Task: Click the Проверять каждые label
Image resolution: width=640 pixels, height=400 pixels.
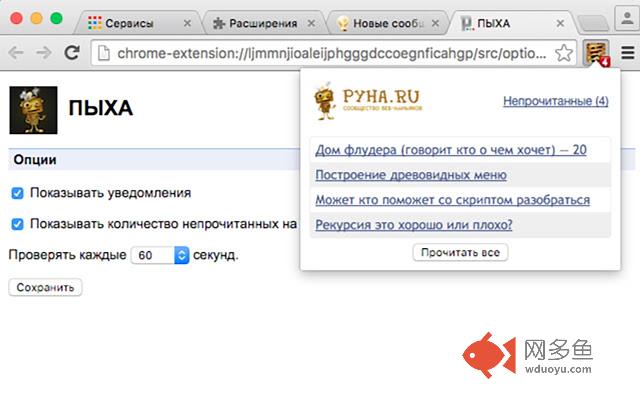Action: (x=67, y=255)
